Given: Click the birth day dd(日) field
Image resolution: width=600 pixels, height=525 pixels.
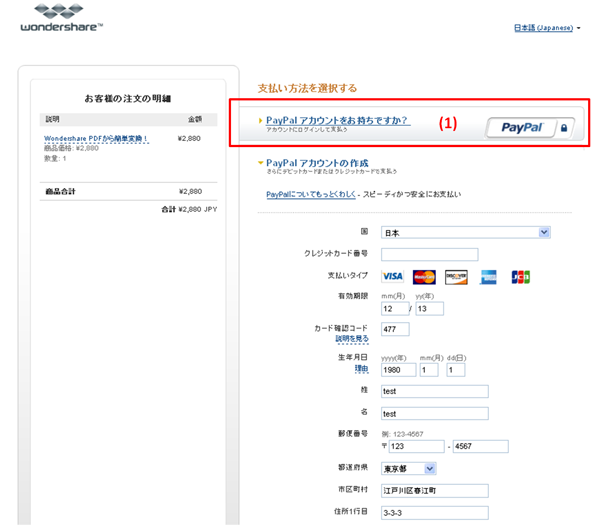Looking at the screenshot, I should (x=456, y=370).
